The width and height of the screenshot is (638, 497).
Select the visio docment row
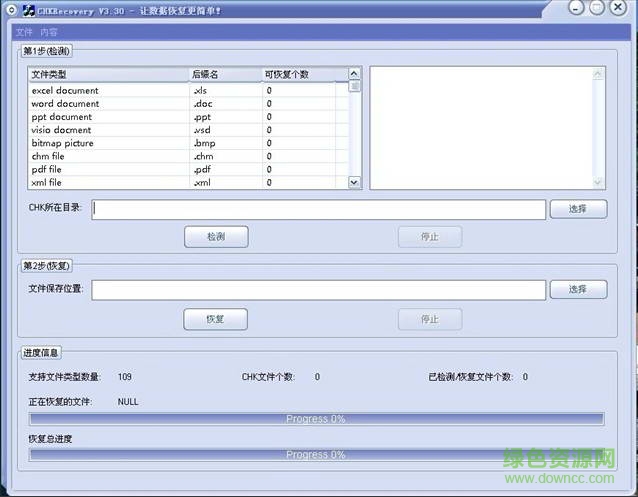188,130
